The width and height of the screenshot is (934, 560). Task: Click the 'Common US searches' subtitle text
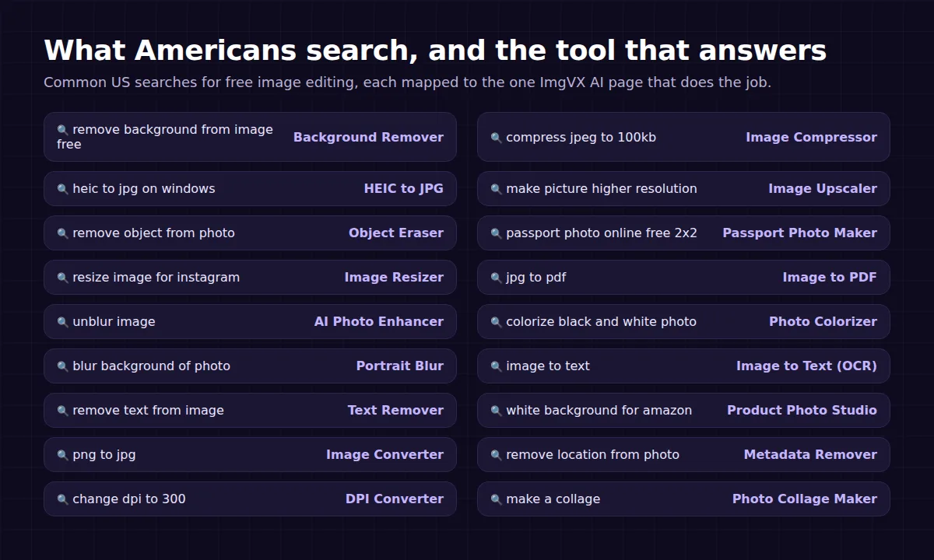[407, 82]
